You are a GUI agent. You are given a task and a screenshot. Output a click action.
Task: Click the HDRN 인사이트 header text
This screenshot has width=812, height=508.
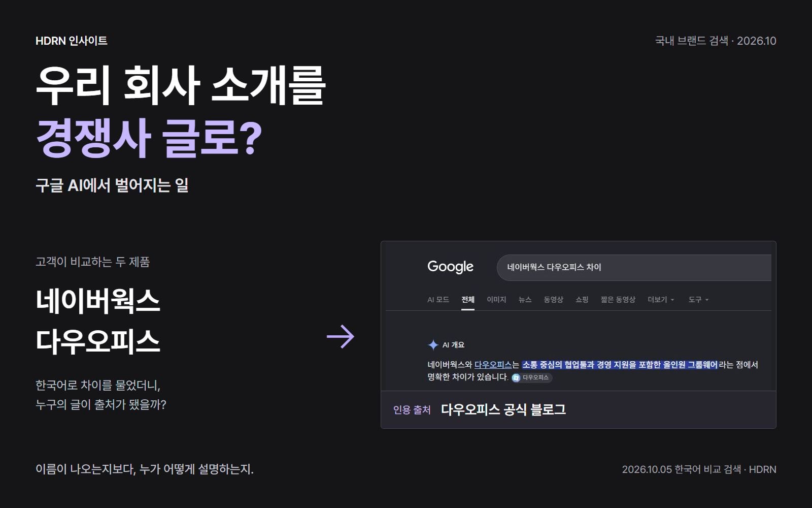(72, 41)
